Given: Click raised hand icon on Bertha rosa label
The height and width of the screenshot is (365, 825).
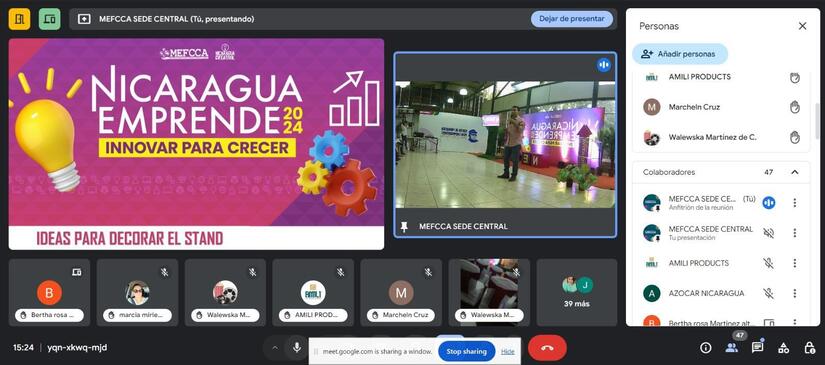Looking at the screenshot, I should click(24, 316).
